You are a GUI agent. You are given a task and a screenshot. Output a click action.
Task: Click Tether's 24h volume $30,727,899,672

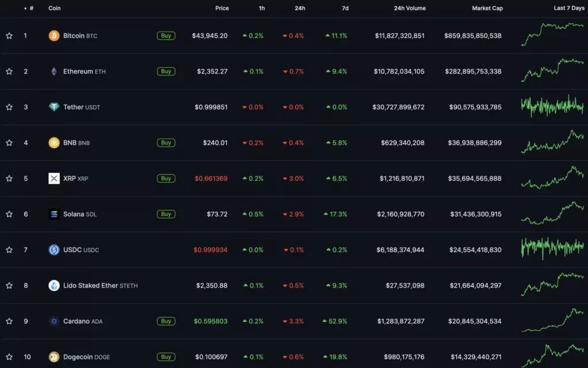click(399, 107)
